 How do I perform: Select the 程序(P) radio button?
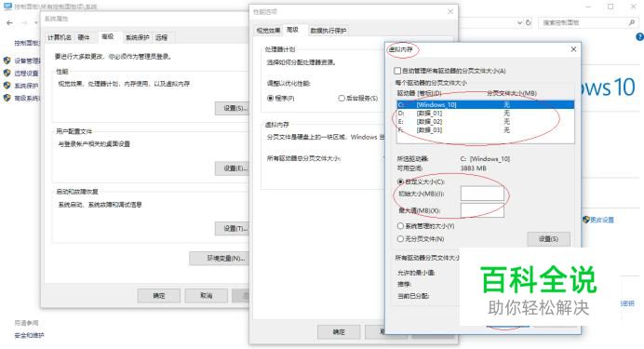tap(270, 98)
